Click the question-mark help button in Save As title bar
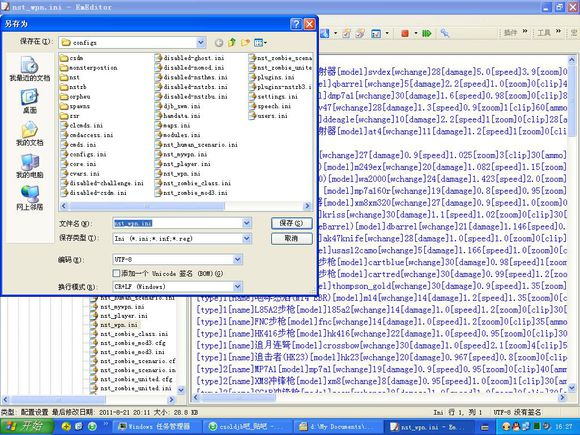The height and width of the screenshot is (435, 580). coord(296,24)
